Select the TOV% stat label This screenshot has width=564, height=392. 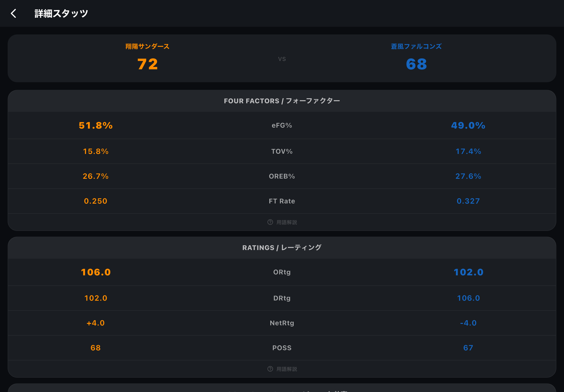point(282,151)
